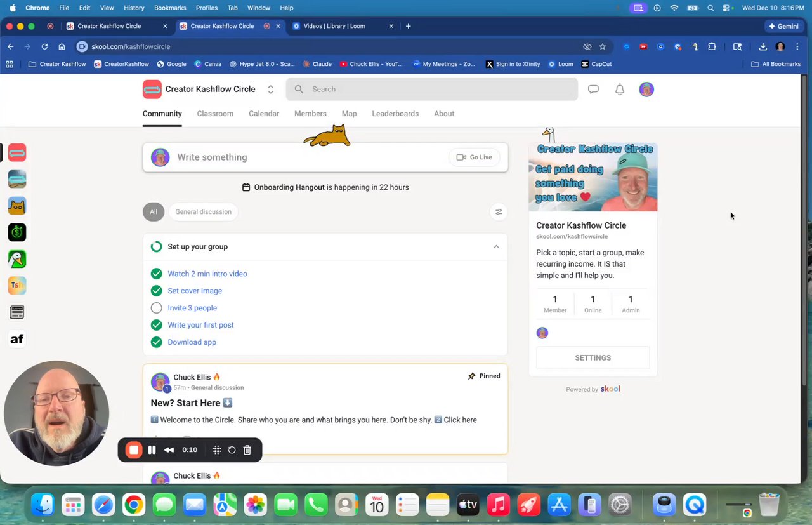The width and height of the screenshot is (812, 525).
Task: Select the All posts filter
Action: click(154, 212)
